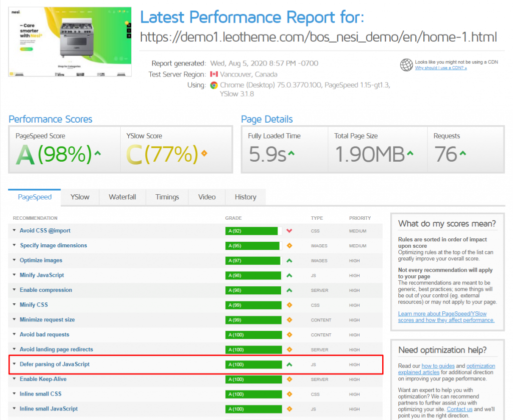Click the red down-arrow for Avoid CSS @import
Screen dimensions: 513x420
[288, 231]
